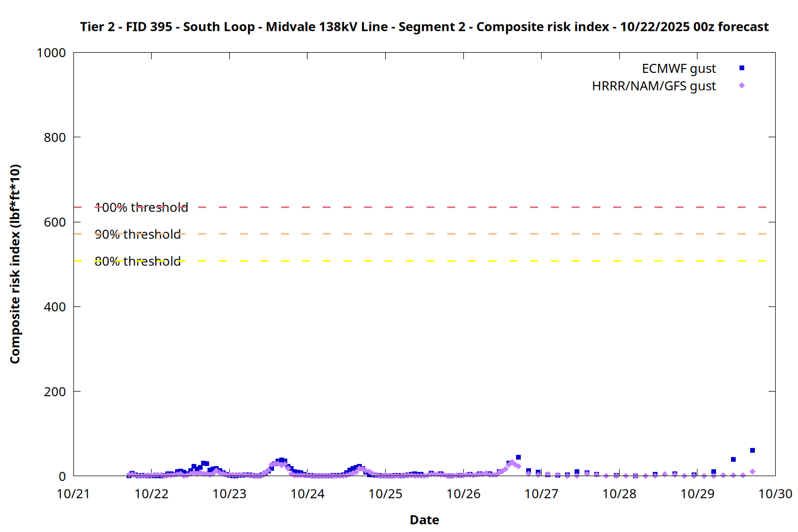Click the 'Date' x-axis label
Viewport: 798px width, 532px height.
pos(424,520)
